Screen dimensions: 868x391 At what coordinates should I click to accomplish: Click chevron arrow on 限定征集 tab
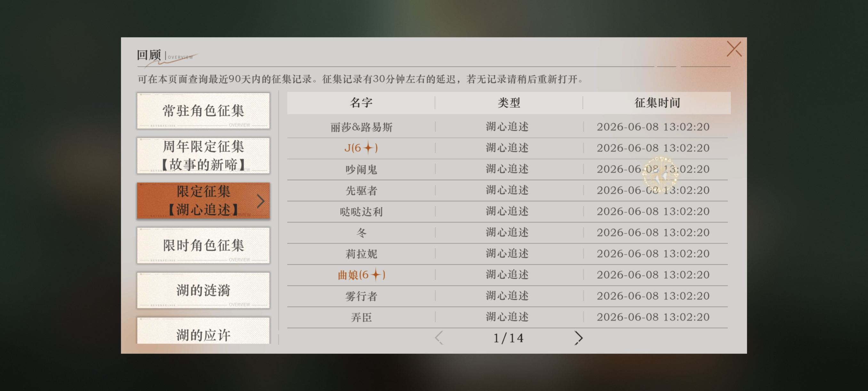pyautogui.click(x=261, y=201)
